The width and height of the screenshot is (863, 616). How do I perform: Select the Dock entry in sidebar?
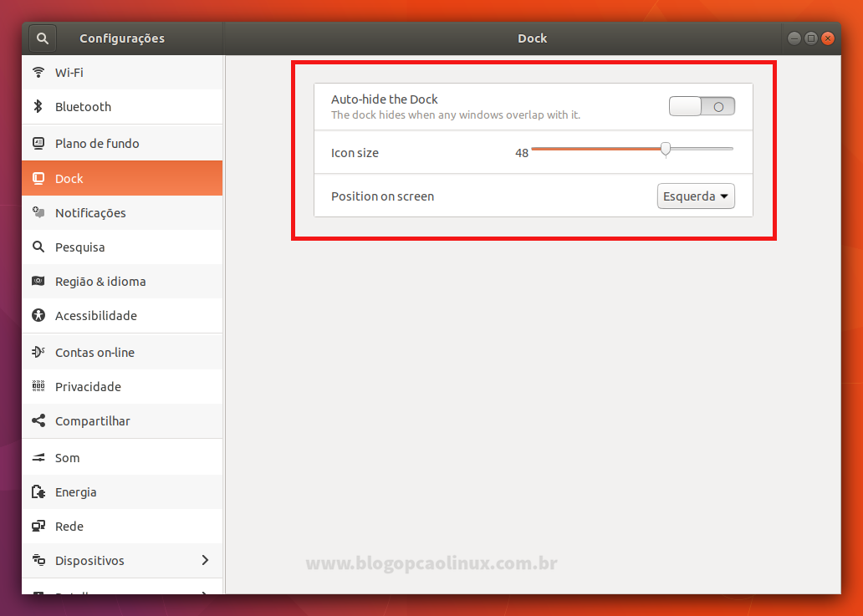click(122, 178)
